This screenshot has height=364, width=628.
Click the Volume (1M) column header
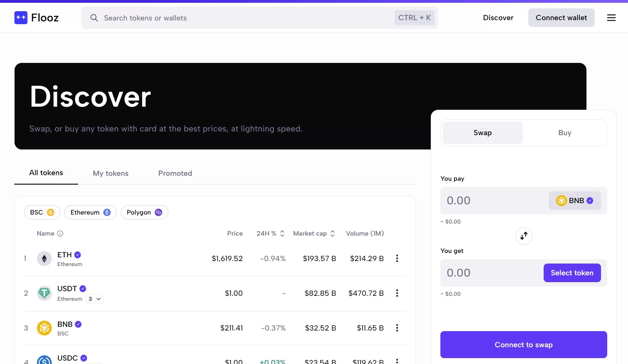[365, 233]
